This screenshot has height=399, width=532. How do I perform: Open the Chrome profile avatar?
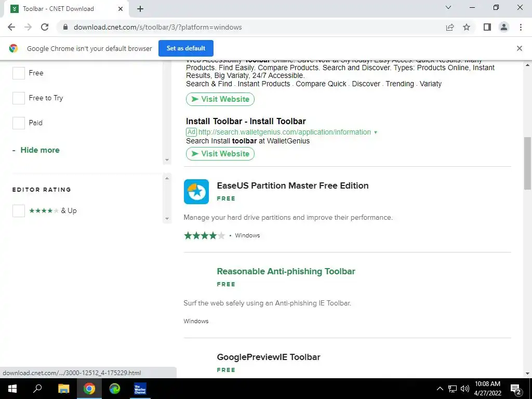(504, 27)
